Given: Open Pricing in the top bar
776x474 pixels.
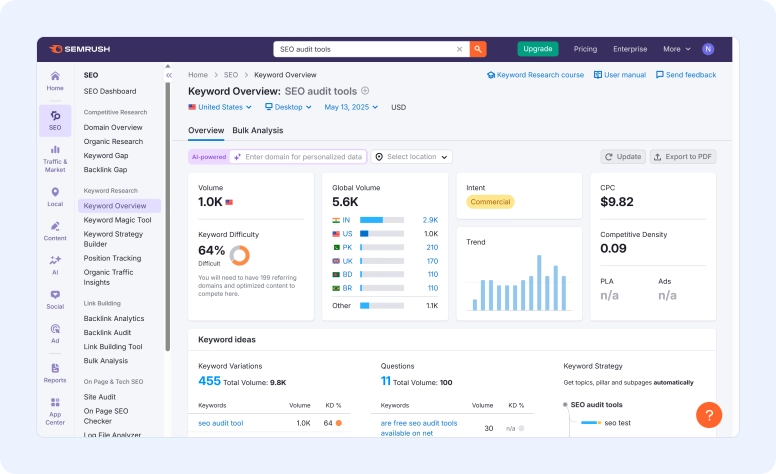Looking at the screenshot, I should 585,49.
